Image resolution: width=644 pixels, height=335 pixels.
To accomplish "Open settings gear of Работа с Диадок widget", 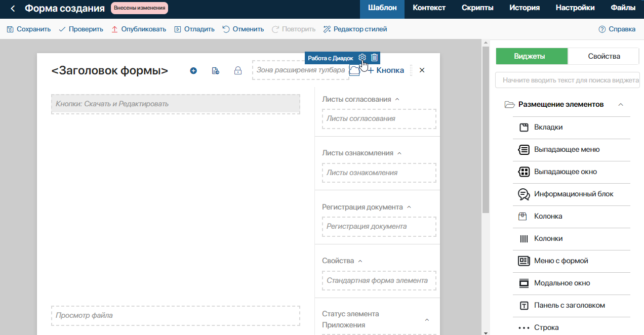I will 362,58.
